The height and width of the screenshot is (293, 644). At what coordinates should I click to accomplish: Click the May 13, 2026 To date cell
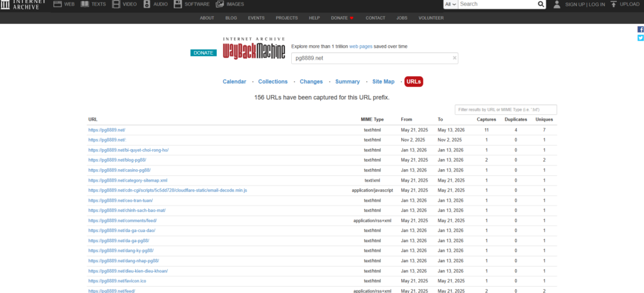tap(451, 130)
